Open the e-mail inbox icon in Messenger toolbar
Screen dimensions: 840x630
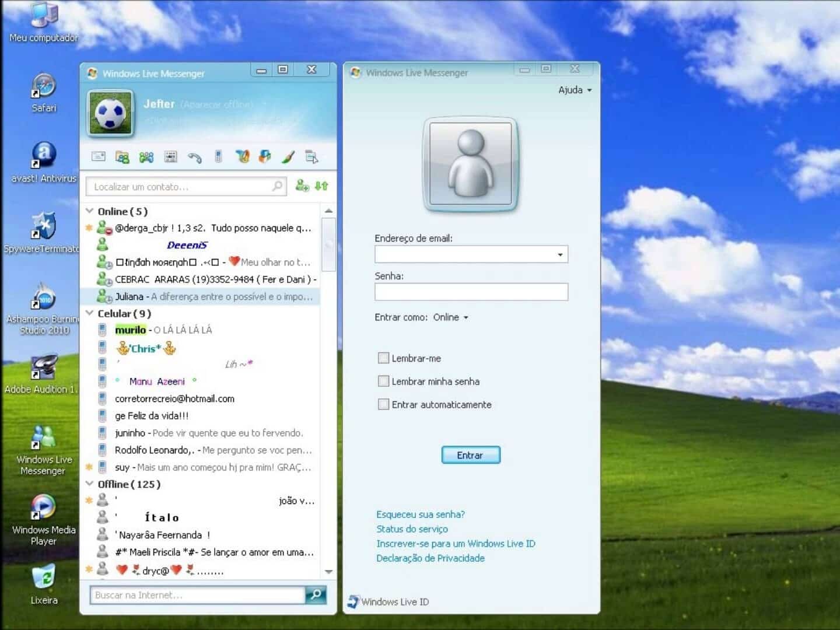[x=99, y=156]
